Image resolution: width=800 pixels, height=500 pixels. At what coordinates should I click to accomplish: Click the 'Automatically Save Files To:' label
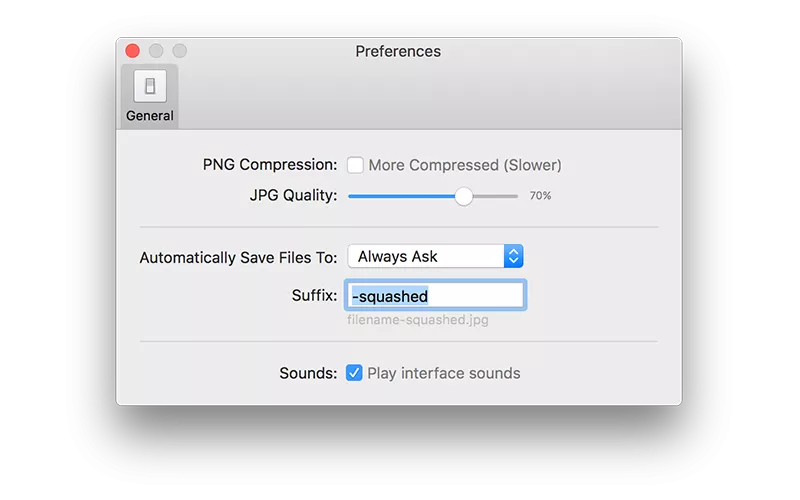pos(238,258)
